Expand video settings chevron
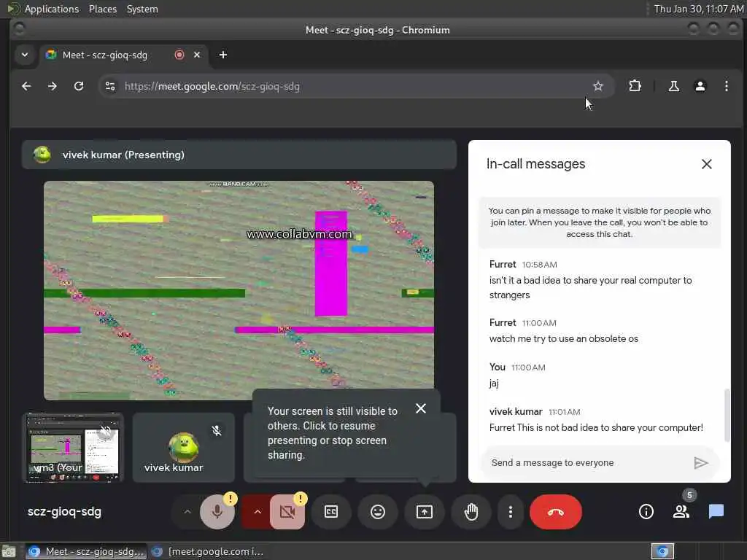 [x=258, y=512]
